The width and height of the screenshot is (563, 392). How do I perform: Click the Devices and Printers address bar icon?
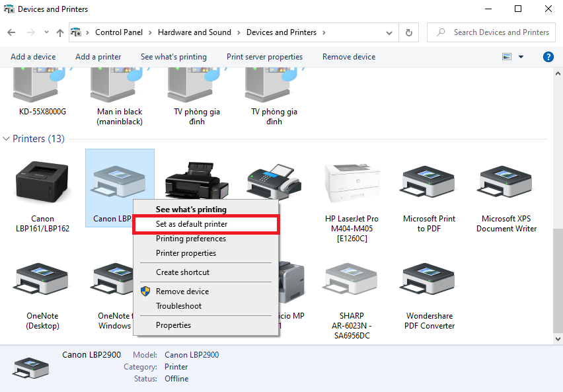pos(76,32)
